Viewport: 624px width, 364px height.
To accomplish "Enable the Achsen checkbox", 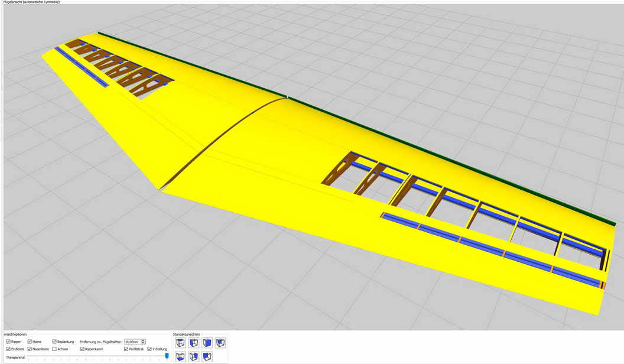I will click(x=54, y=349).
